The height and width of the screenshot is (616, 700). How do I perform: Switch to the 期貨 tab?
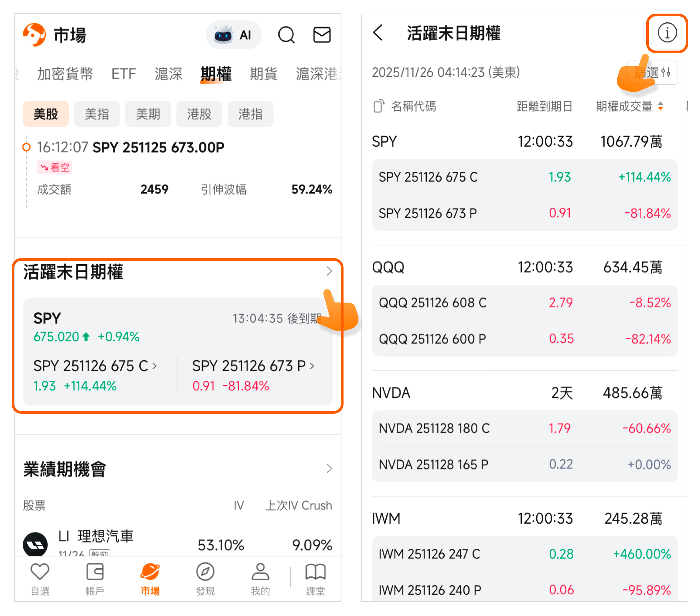[263, 74]
